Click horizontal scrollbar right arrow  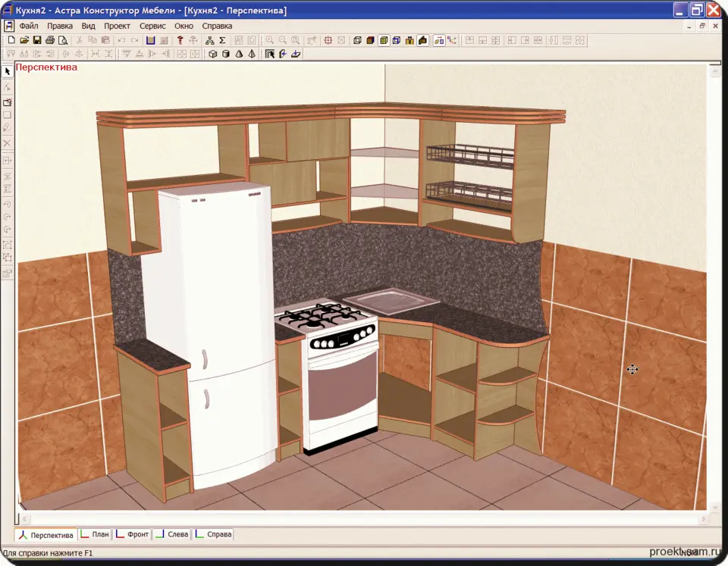(x=704, y=519)
